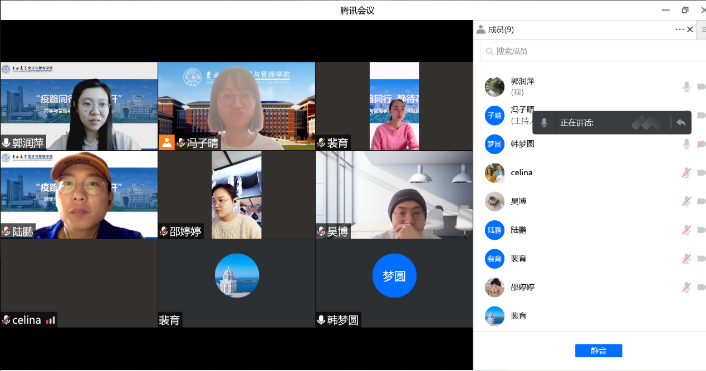Click the search members input field

tap(592, 51)
